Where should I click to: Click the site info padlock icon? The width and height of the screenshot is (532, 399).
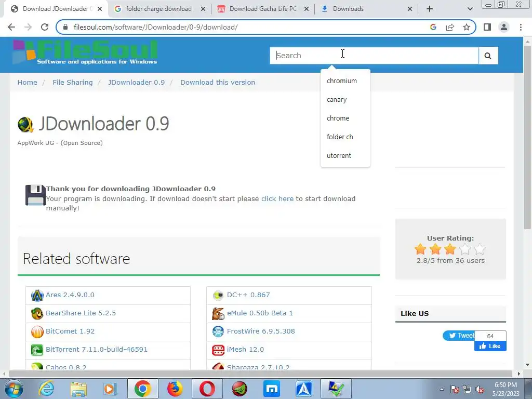66,27
